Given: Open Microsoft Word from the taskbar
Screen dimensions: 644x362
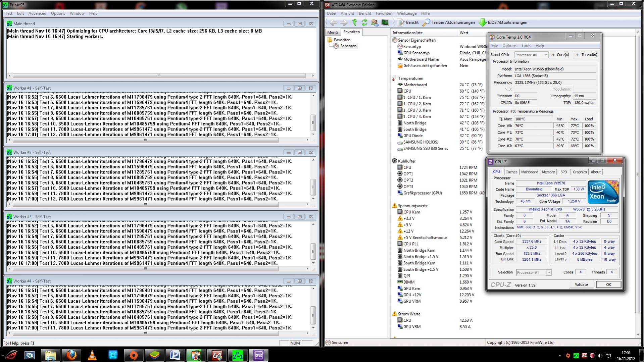Looking at the screenshot, I should [175, 355].
